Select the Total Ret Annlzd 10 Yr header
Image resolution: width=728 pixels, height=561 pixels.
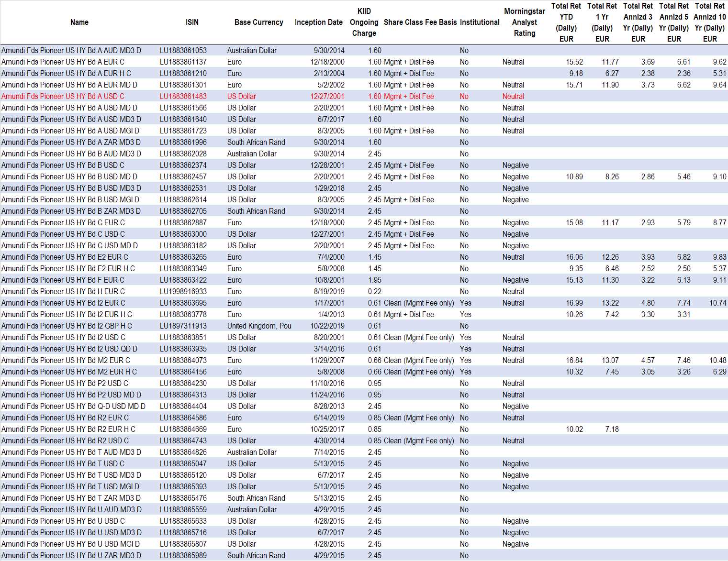709,22
